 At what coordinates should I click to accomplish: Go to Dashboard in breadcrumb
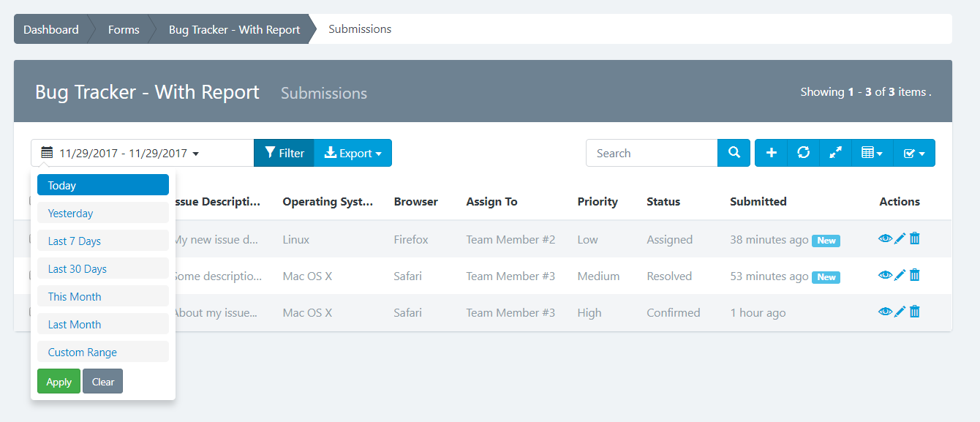50,29
